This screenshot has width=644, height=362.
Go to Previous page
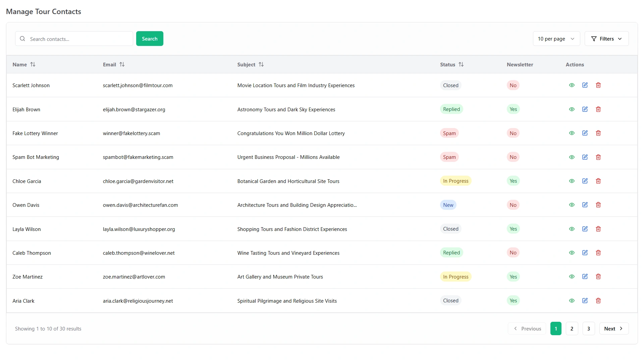[527, 328]
